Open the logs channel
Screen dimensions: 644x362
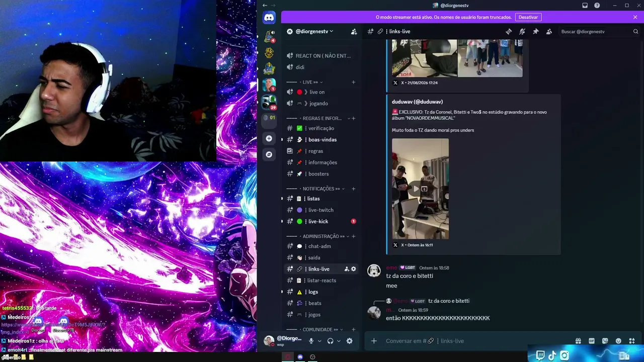coord(321,292)
